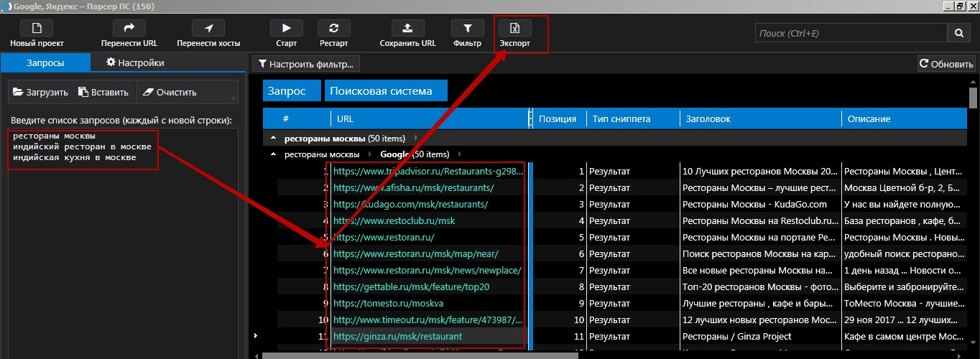Screen dimensions: 980x359
Task: Click the Загрузить button
Action: coord(41,92)
